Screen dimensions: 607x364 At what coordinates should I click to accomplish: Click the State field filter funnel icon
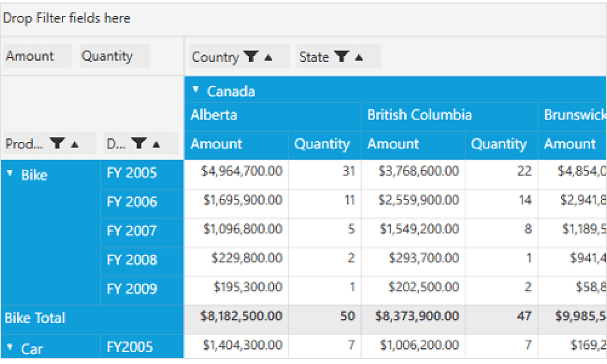(x=342, y=57)
